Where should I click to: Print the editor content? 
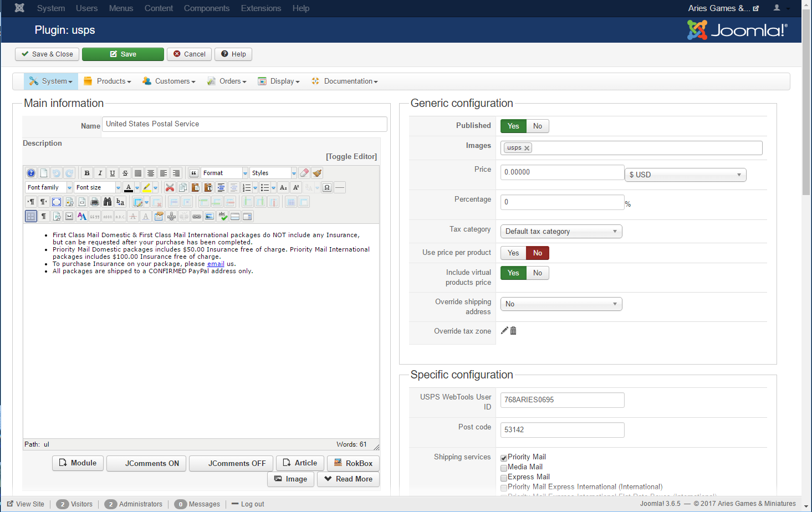pos(95,202)
